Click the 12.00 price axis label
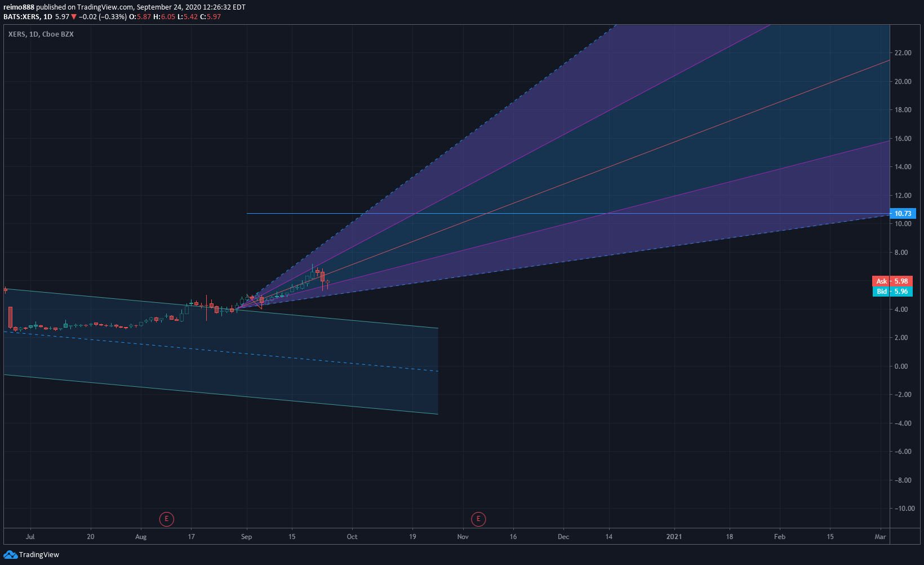The height and width of the screenshot is (565, 924). pos(903,195)
